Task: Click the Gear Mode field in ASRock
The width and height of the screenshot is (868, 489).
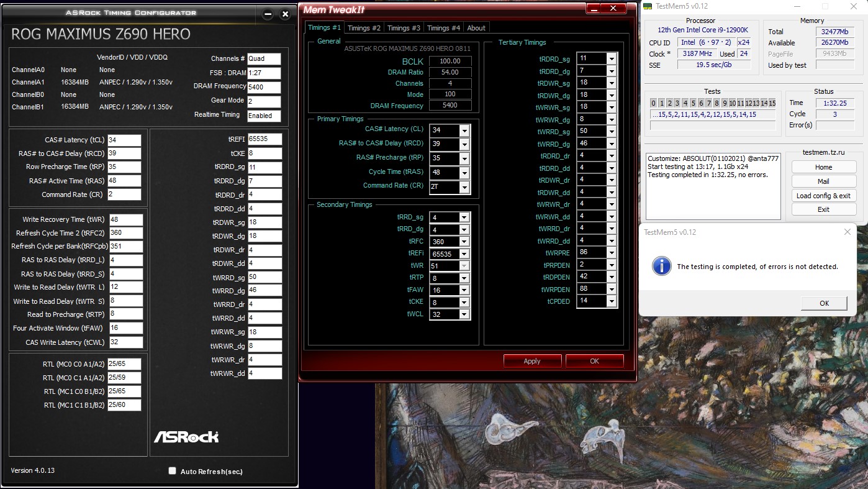Action: pos(264,101)
